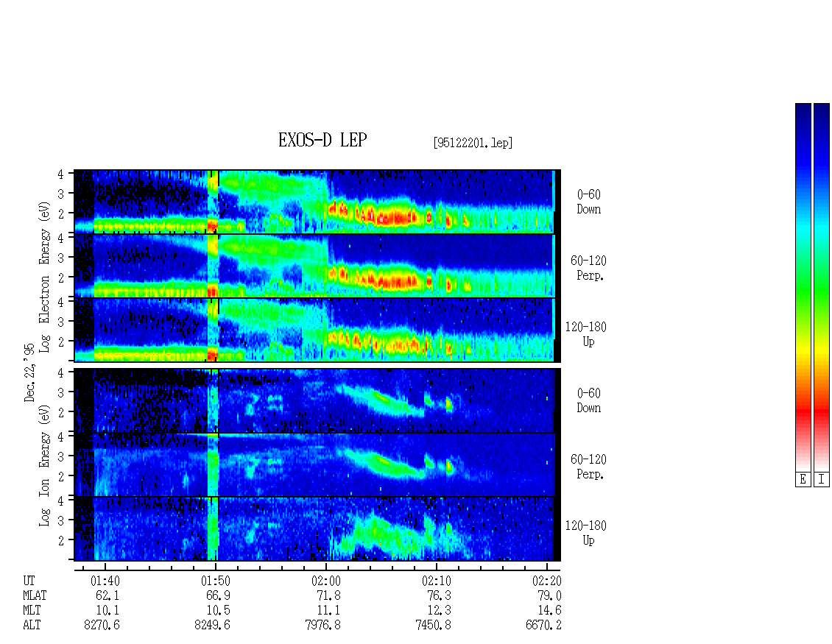Screen dimensions: 832x644
Task: Click the electron panel's 60-120 Perp. label
Action: (x=588, y=268)
